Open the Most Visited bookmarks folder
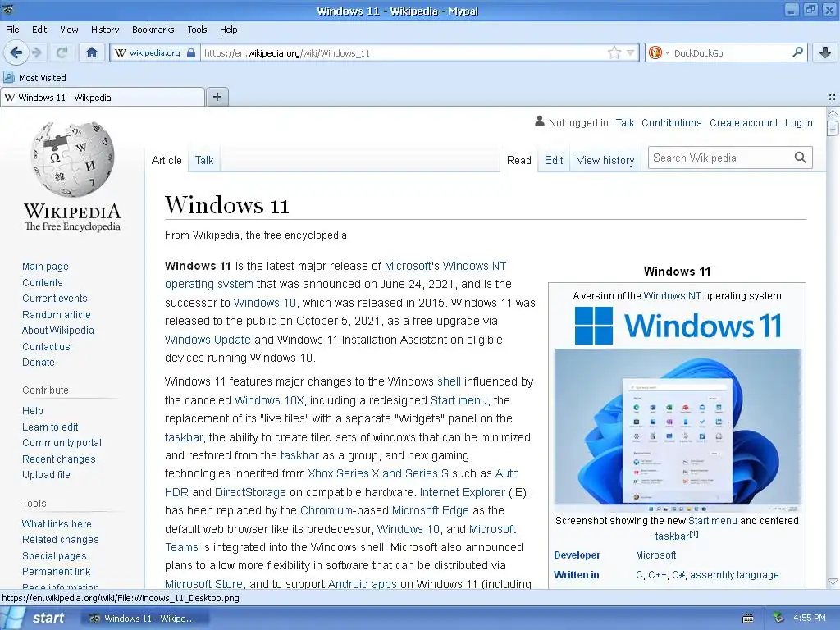The height and width of the screenshot is (630, 840). pyautogui.click(x=34, y=78)
